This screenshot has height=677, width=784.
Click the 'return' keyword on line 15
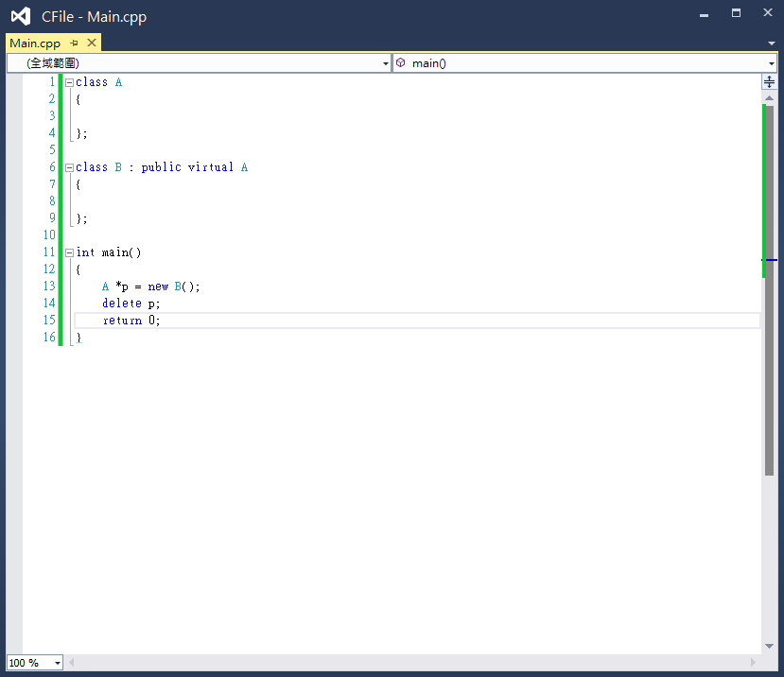pos(122,321)
